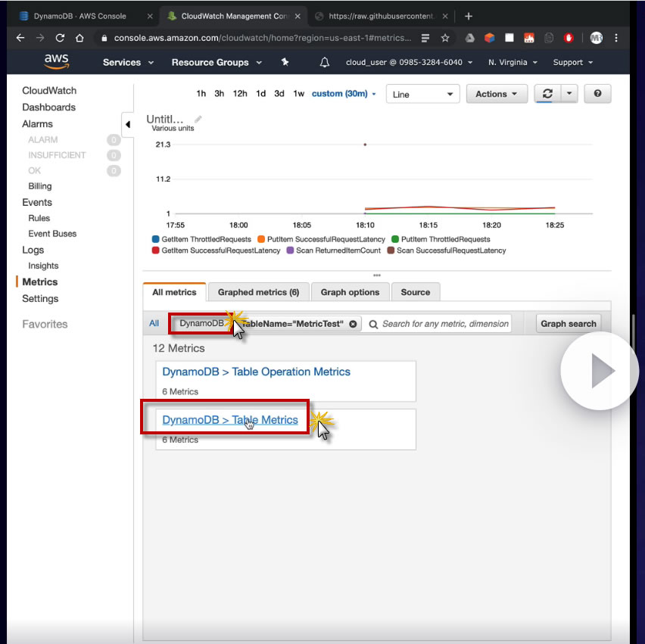Bookmark the page with the star icon

point(445,38)
